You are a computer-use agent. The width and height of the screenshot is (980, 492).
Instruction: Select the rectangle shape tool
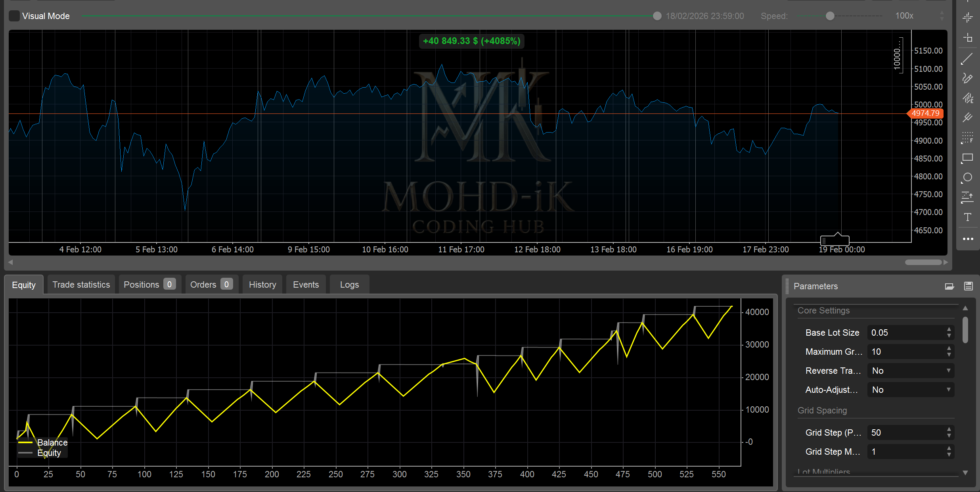[x=968, y=158]
